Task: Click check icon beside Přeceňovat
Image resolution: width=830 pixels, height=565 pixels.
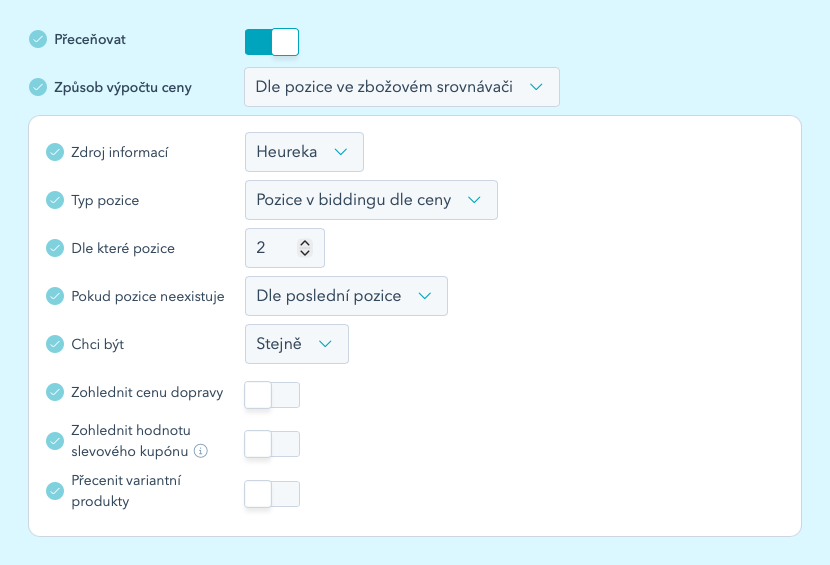Action: [38, 39]
